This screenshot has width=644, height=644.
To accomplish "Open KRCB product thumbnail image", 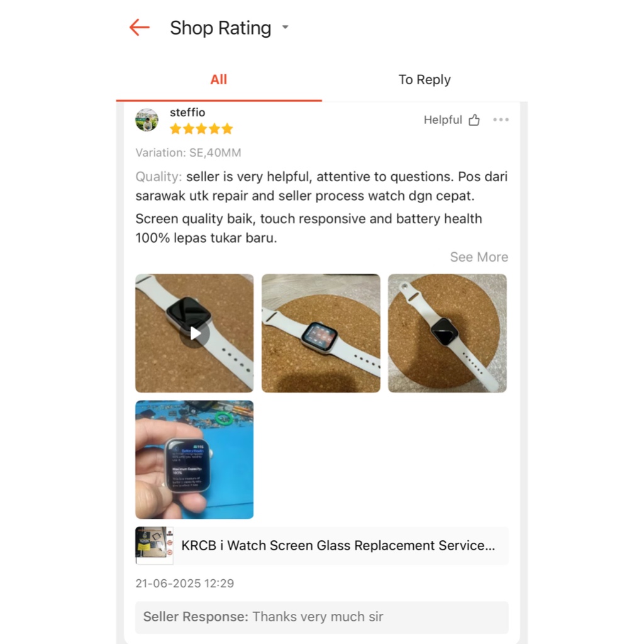I will pos(154,545).
